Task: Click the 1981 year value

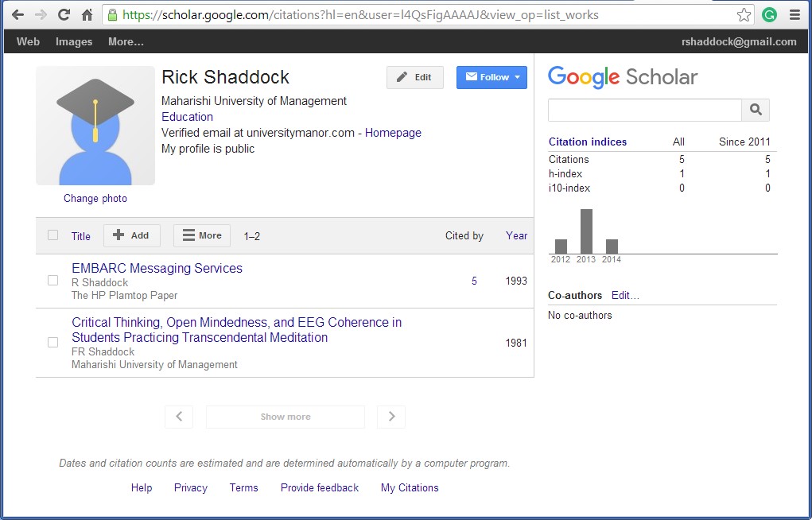Action: (516, 343)
